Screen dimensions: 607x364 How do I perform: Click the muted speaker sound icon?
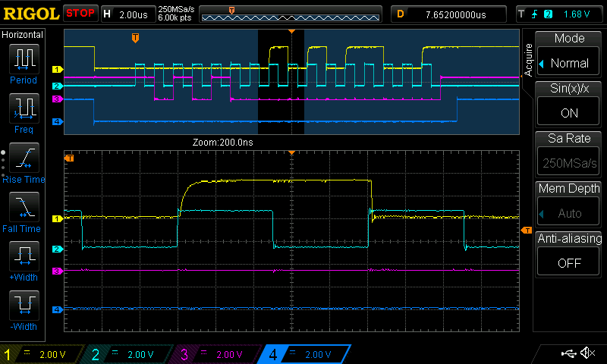(x=587, y=353)
